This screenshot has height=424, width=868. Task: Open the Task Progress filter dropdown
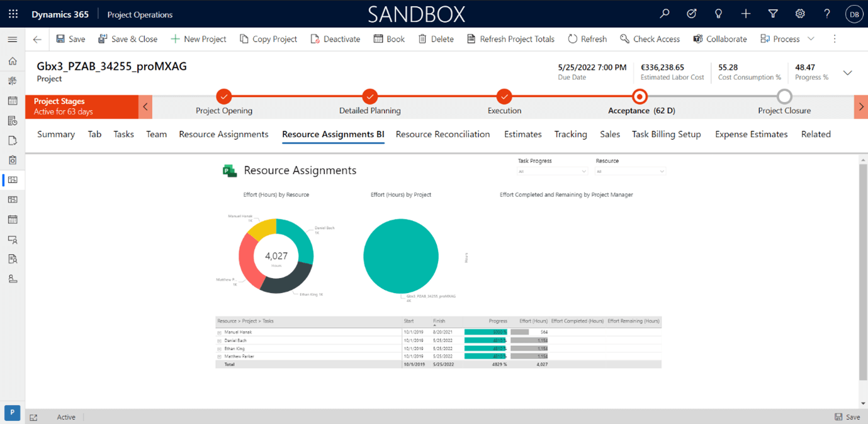pyautogui.click(x=551, y=170)
